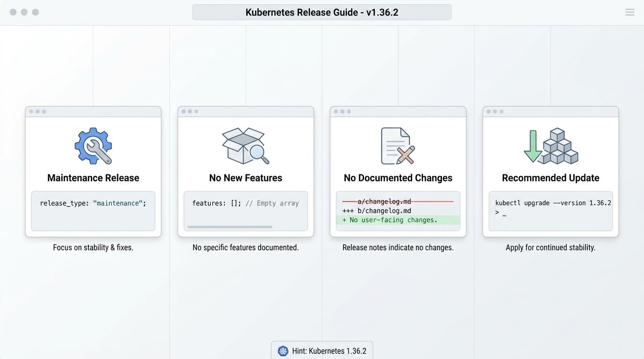Click the +++ b/changelog.md line
Screen dimensions: 644x359
click(377, 211)
